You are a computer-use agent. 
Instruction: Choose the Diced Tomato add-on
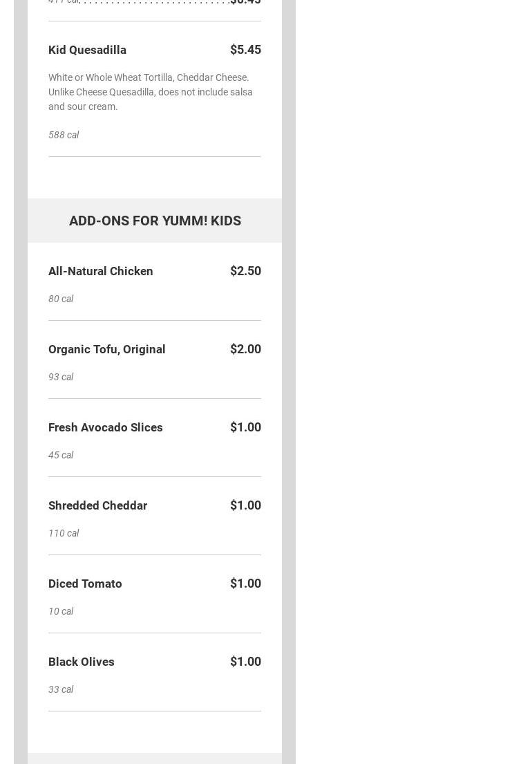pyautogui.click(x=85, y=584)
